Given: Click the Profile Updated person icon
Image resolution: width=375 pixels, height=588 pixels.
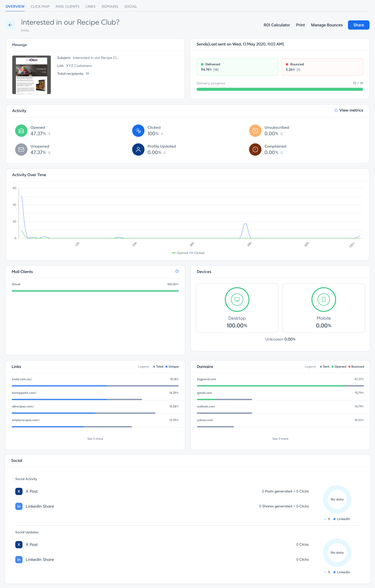Looking at the screenshot, I should coord(138,149).
